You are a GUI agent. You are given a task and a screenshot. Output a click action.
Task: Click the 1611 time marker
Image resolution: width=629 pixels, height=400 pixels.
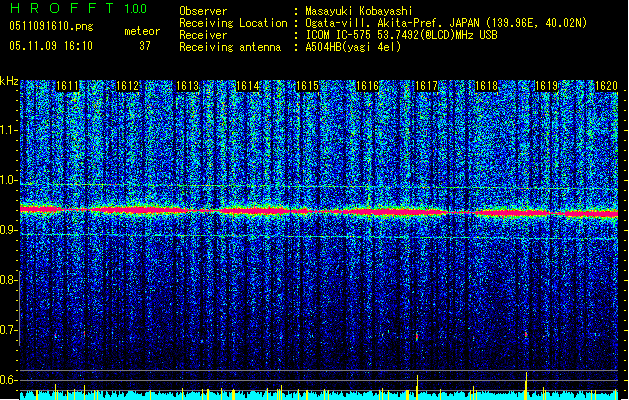click(x=68, y=87)
